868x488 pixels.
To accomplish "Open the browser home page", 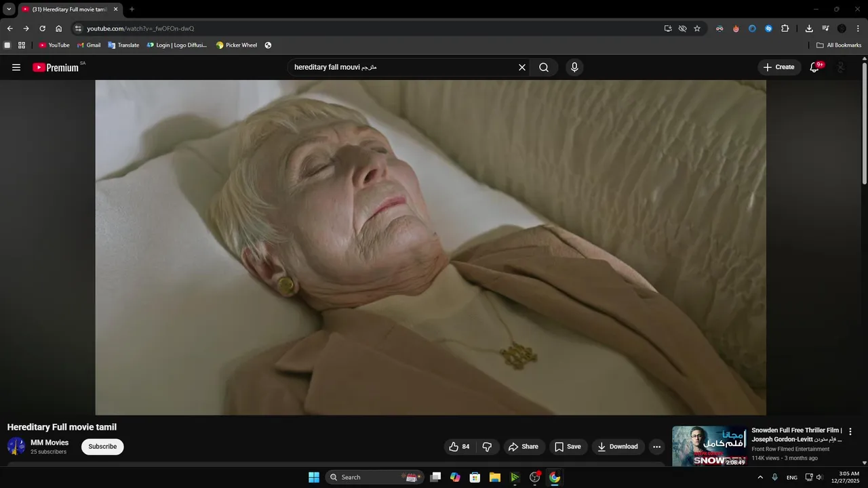I will pyautogui.click(x=58, y=28).
